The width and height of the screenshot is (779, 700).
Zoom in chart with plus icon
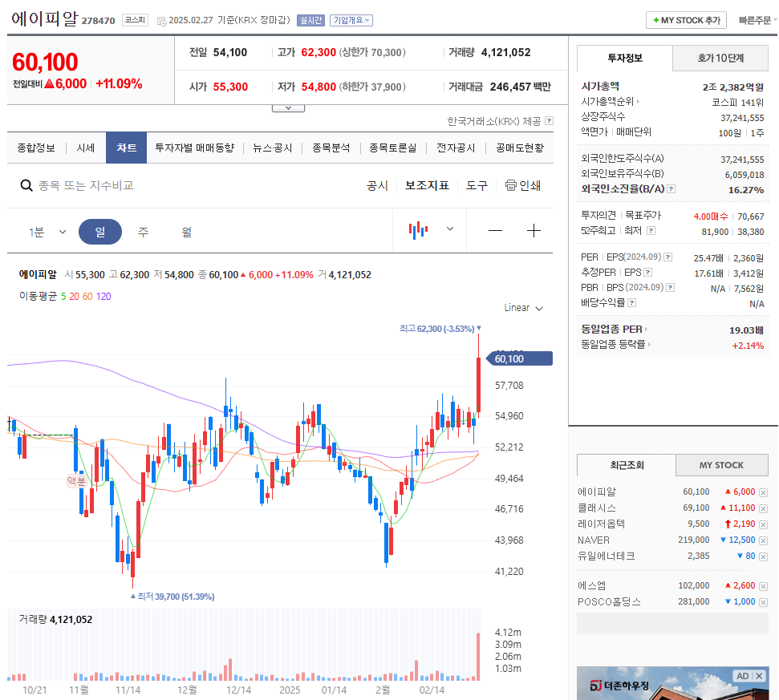coord(534,230)
